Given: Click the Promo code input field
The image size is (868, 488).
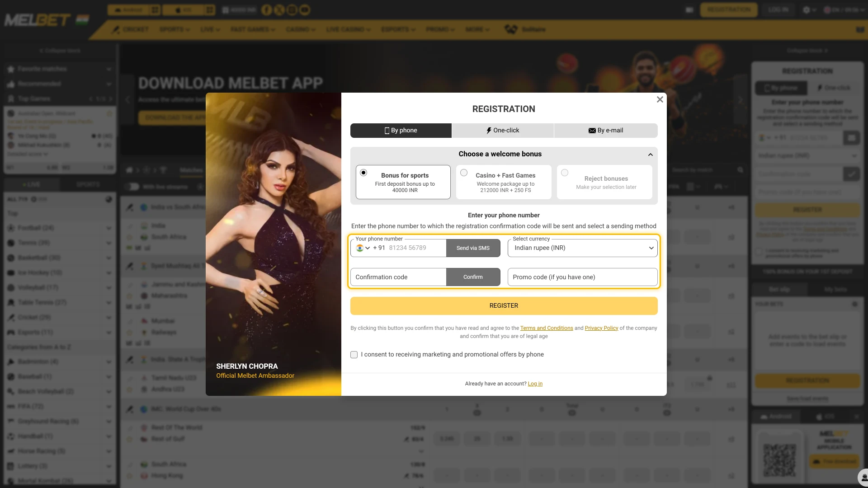Looking at the screenshot, I should pos(582,277).
